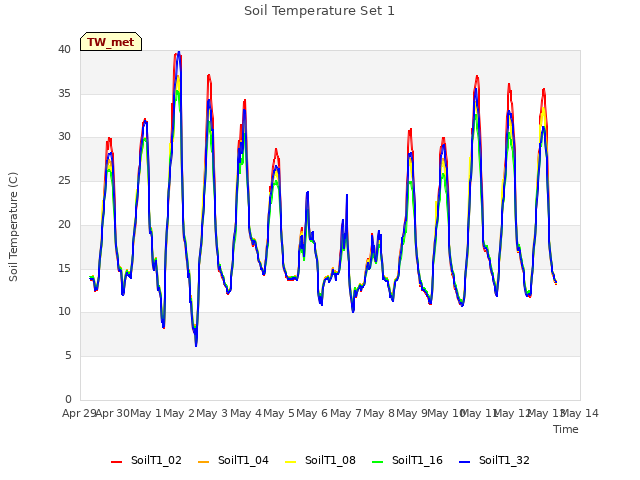This screenshot has height=480, width=640.
Task: Click the yellow SoilT1_08 legend color marker
Action: [290, 462]
